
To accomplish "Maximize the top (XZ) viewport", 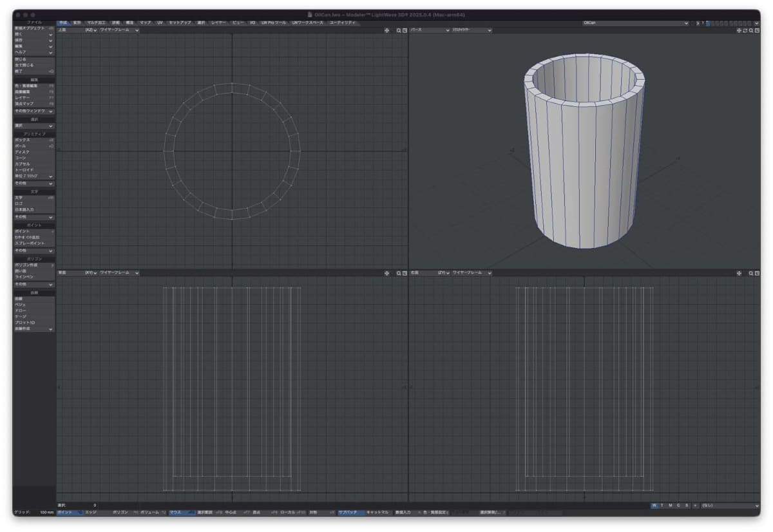I will pyautogui.click(x=405, y=30).
